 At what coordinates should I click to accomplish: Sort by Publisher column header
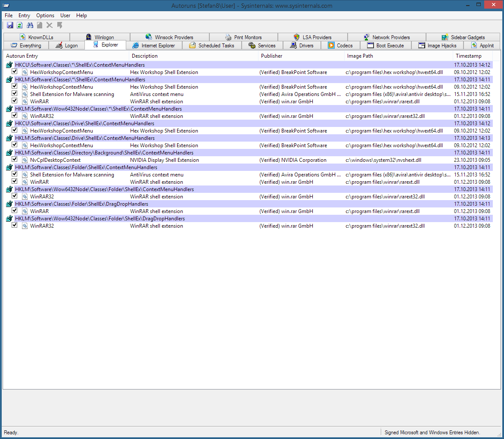click(x=301, y=56)
